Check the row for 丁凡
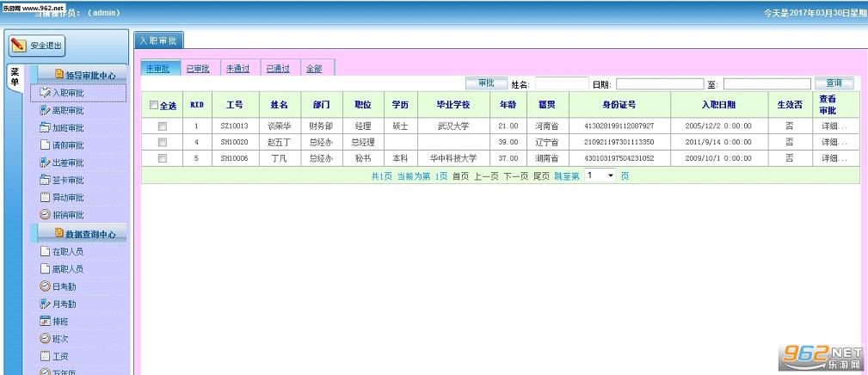 click(x=163, y=158)
